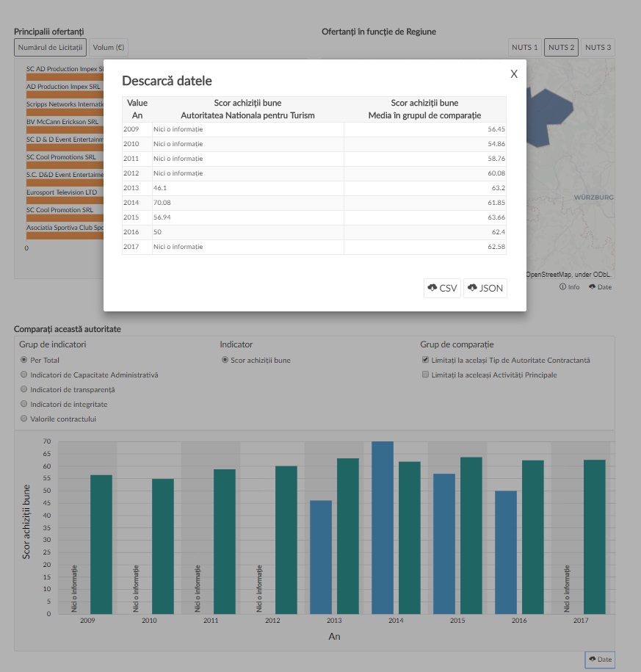Image resolution: width=641 pixels, height=672 pixels.
Task: Open Date download below the bar chart
Action: (599, 660)
